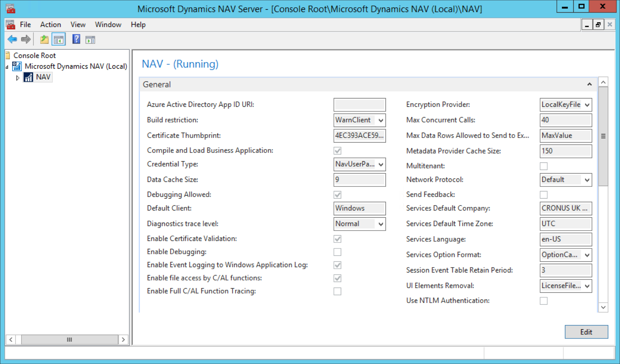Select the NAV instance tree item
The image size is (620, 364).
(43, 77)
